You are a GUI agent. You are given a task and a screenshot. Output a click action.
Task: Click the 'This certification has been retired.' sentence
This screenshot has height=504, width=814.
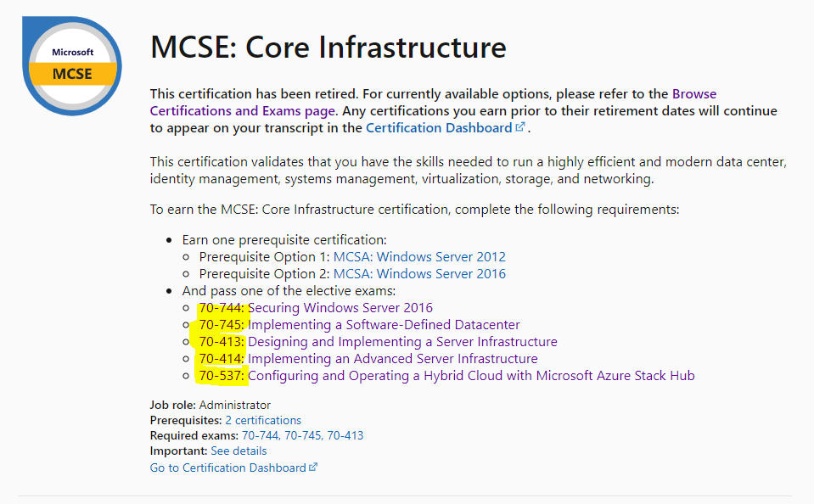coord(255,94)
